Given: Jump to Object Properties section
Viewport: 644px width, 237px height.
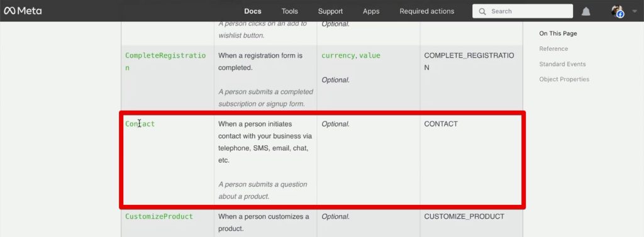Looking at the screenshot, I should [564, 79].
